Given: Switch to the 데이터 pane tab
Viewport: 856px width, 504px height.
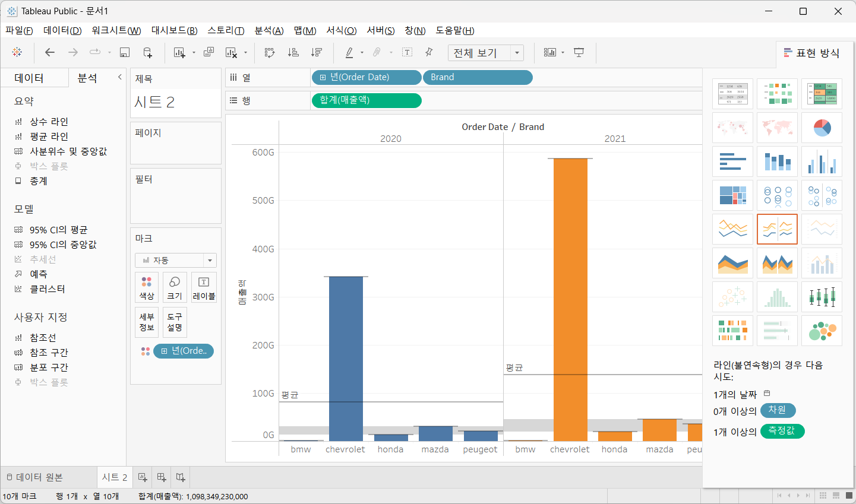Looking at the screenshot, I should (x=29, y=78).
